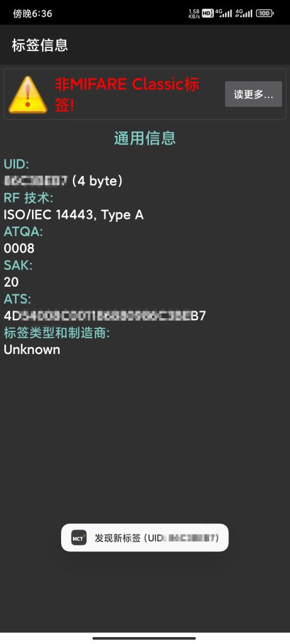Viewport: 290px width, 644px height.
Task: Tap the ISO/IEC 14443, Type A text
Action: (74, 215)
